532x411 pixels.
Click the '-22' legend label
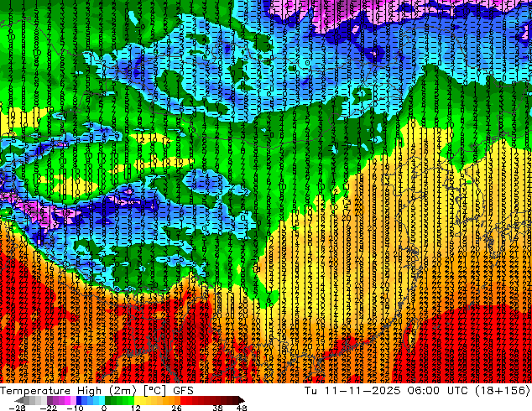coord(49,408)
